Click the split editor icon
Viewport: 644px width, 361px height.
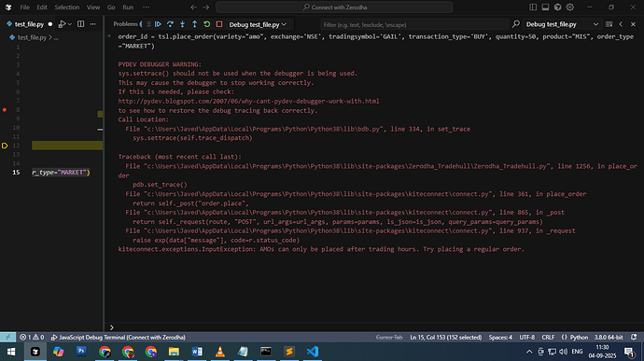click(x=81, y=24)
